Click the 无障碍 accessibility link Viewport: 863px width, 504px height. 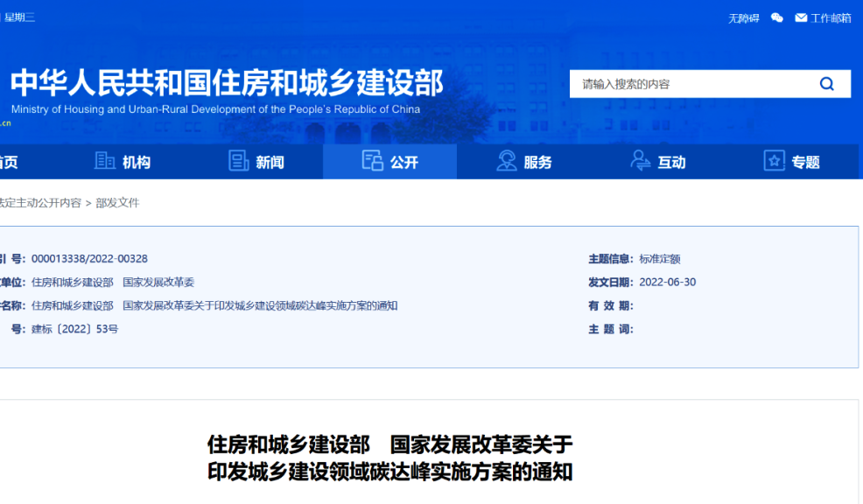tap(744, 18)
